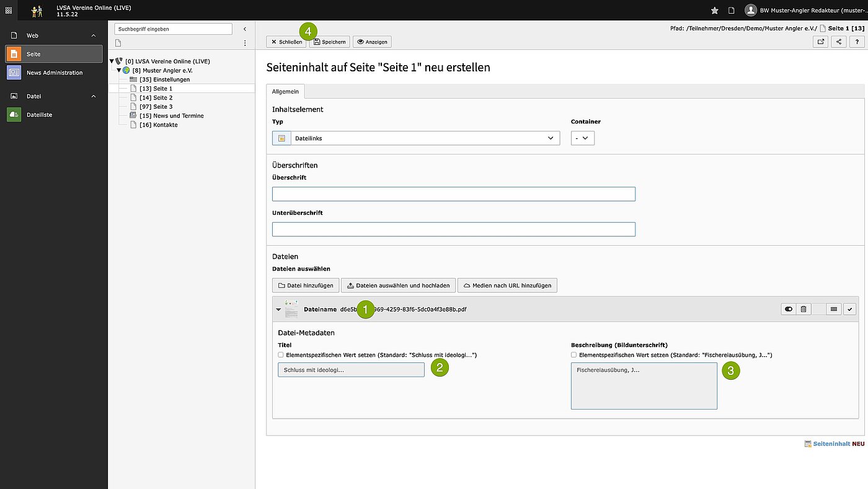Select '[35] Einstellungen' in page tree
868x489 pixels.
click(165, 79)
